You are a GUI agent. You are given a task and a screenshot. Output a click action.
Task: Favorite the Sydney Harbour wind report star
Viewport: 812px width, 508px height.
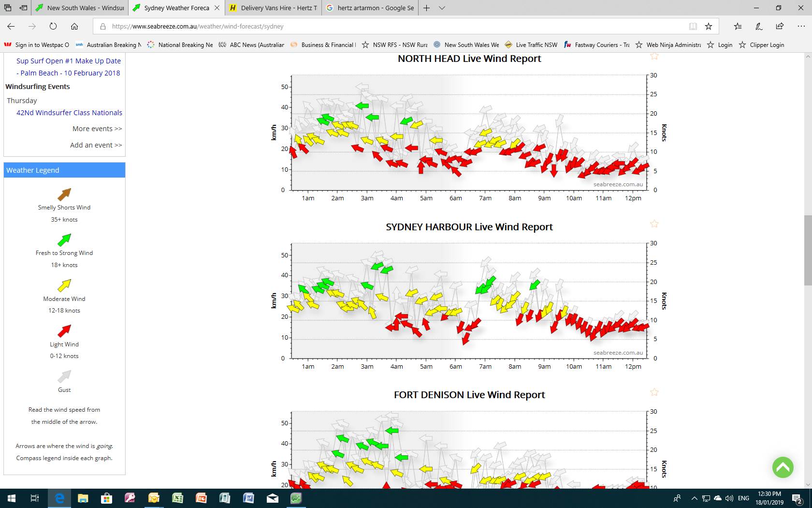[654, 224]
